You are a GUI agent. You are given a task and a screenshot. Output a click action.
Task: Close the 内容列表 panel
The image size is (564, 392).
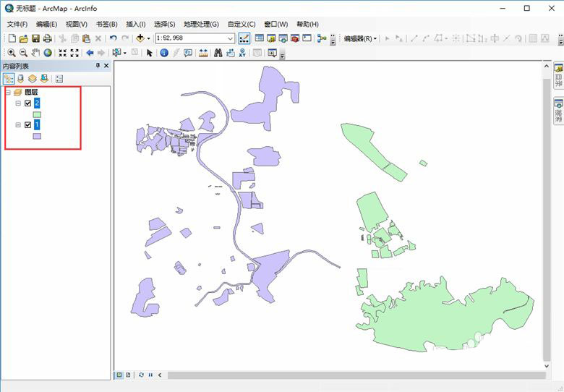pos(106,65)
